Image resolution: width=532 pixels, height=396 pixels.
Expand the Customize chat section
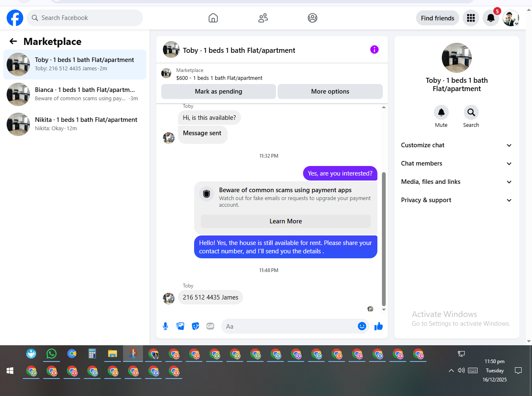pyautogui.click(x=457, y=145)
